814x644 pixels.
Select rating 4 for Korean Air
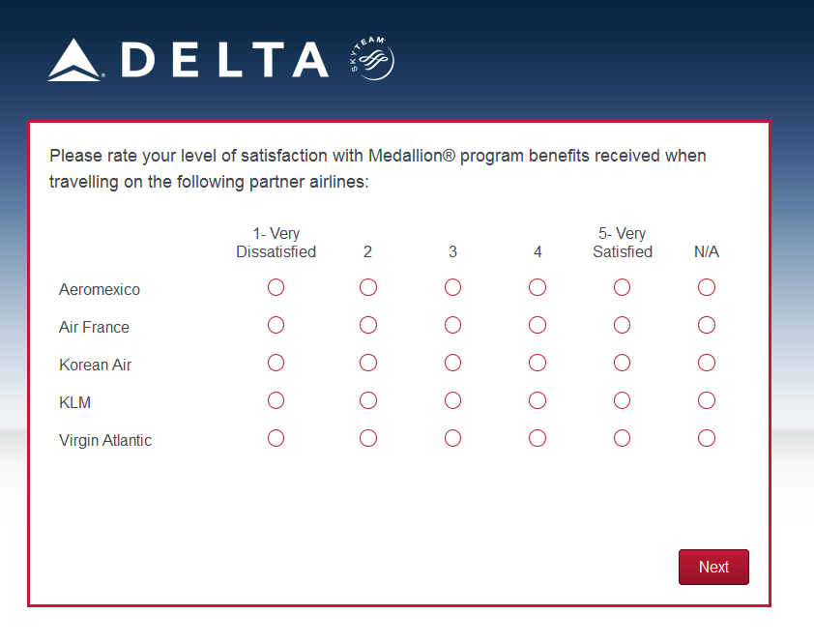538,363
